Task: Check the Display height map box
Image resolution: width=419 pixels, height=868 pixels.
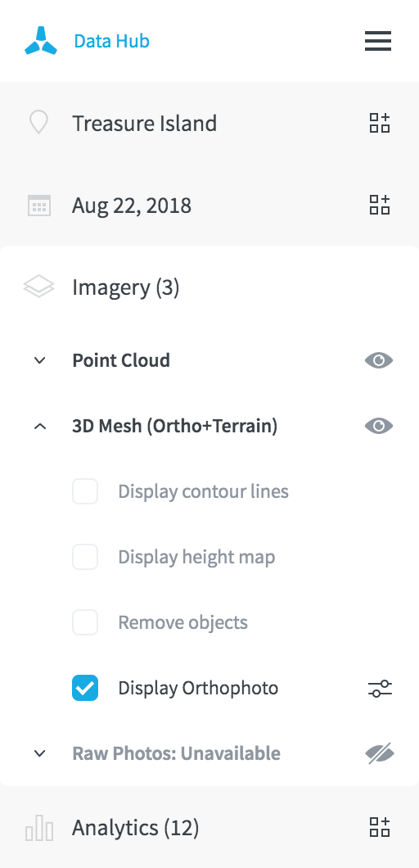Action: (85, 557)
